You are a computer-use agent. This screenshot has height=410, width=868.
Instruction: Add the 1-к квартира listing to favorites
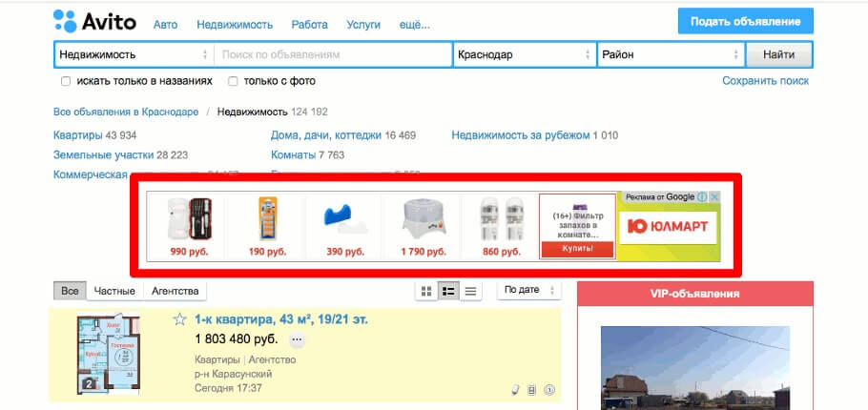click(x=178, y=319)
